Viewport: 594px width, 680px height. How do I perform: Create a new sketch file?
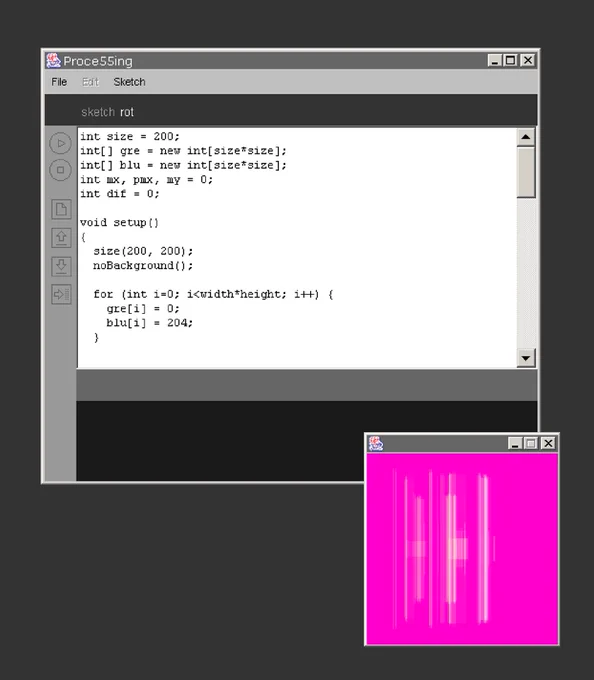click(x=61, y=209)
